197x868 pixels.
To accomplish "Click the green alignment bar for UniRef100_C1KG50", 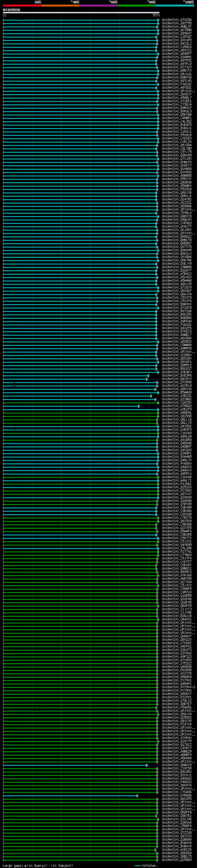I will coord(81,403).
